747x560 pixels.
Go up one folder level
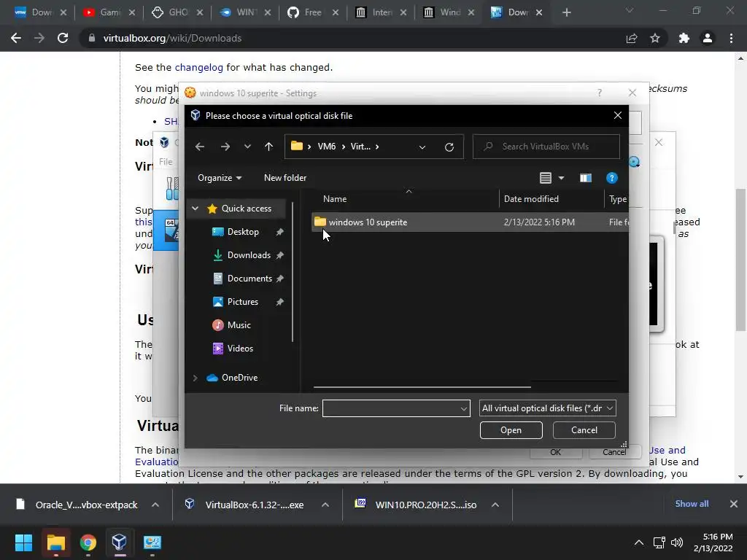(x=268, y=147)
